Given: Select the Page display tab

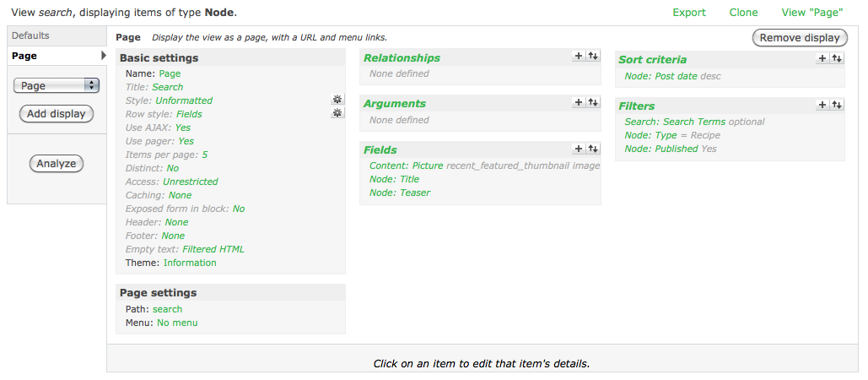Looking at the screenshot, I should pyautogui.click(x=57, y=56).
